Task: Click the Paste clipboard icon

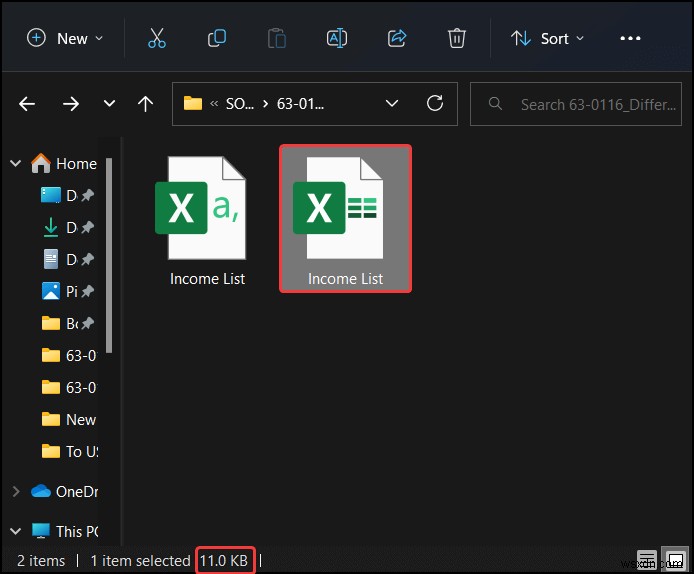Action: point(277,39)
